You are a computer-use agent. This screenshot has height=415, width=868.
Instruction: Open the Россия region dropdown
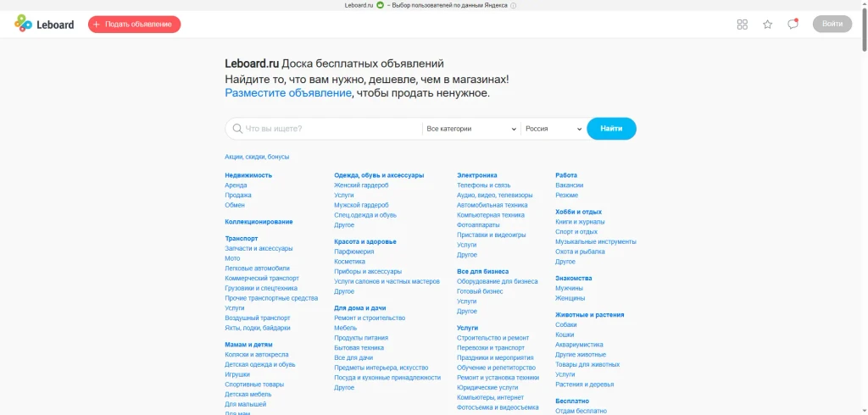coord(553,129)
